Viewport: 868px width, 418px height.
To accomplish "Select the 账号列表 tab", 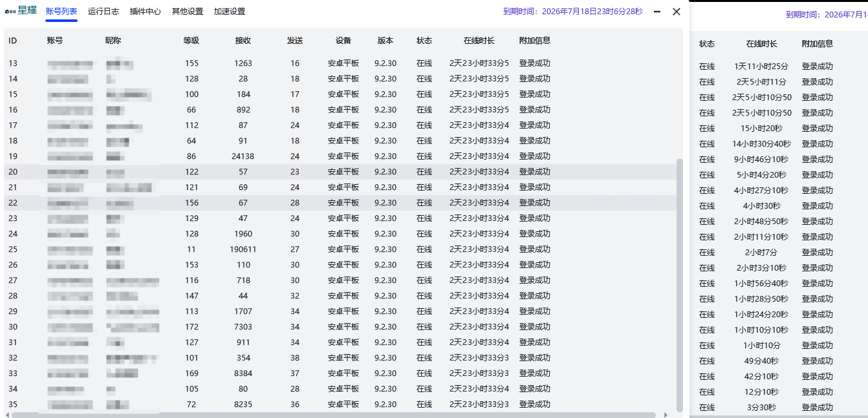I will pyautogui.click(x=61, y=12).
